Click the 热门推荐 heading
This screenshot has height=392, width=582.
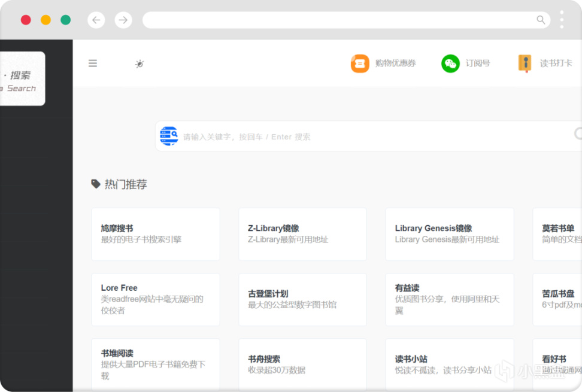pyautogui.click(x=126, y=184)
